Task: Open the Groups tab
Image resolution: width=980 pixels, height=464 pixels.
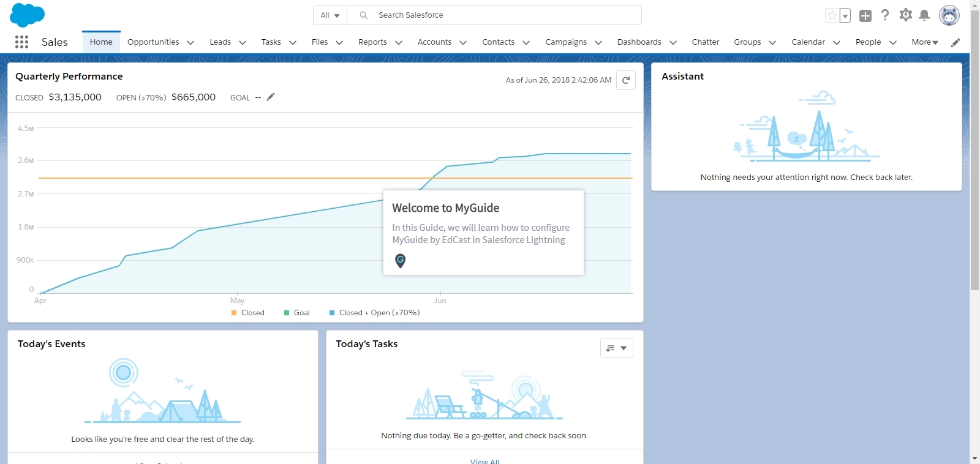Action: coord(747,42)
